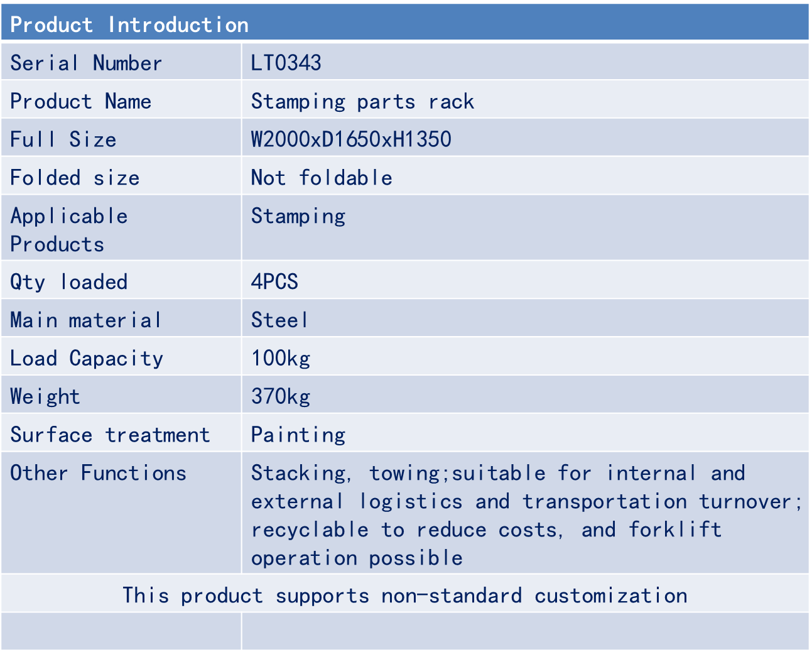Image resolution: width=812 pixels, height=652 pixels.
Task: Click the Steel material value cell
Action: point(279,320)
